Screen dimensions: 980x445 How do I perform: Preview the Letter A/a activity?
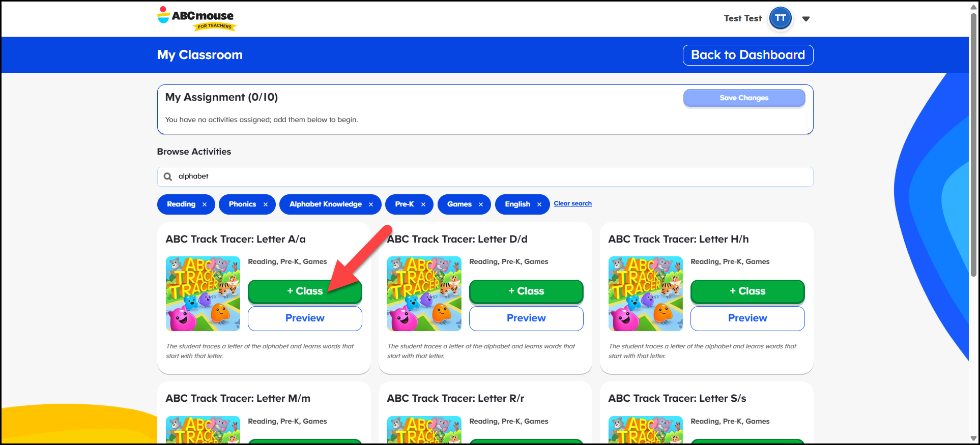point(305,318)
